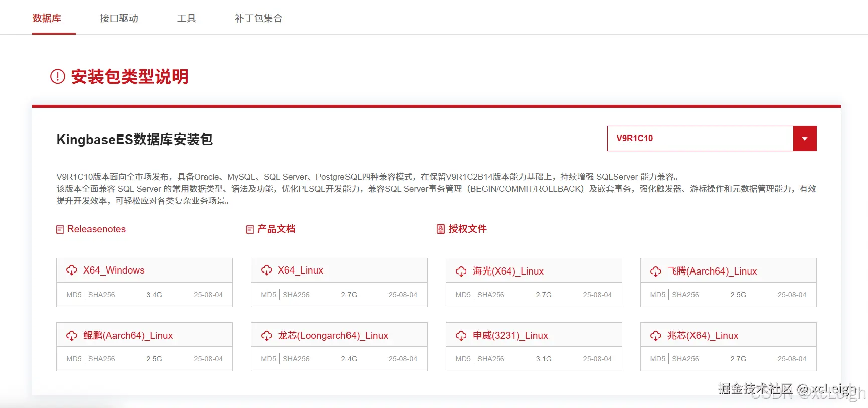The image size is (868, 408).
Task: Click the 兆芯(X64)_Linux download cloud icon
Action: tap(655, 335)
